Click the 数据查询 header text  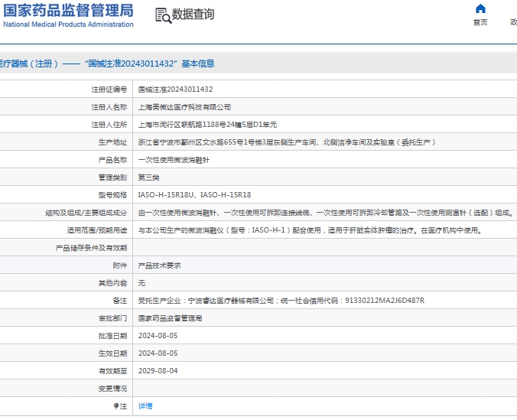[x=193, y=15]
